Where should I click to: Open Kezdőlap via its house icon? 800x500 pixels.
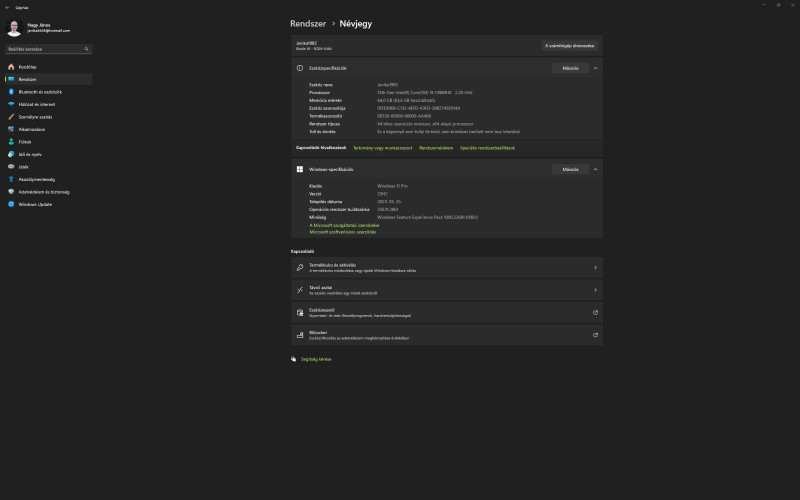pyautogui.click(x=11, y=67)
